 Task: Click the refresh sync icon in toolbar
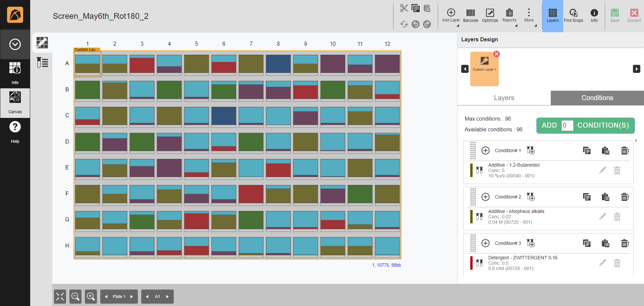click(x=404, y=24)
